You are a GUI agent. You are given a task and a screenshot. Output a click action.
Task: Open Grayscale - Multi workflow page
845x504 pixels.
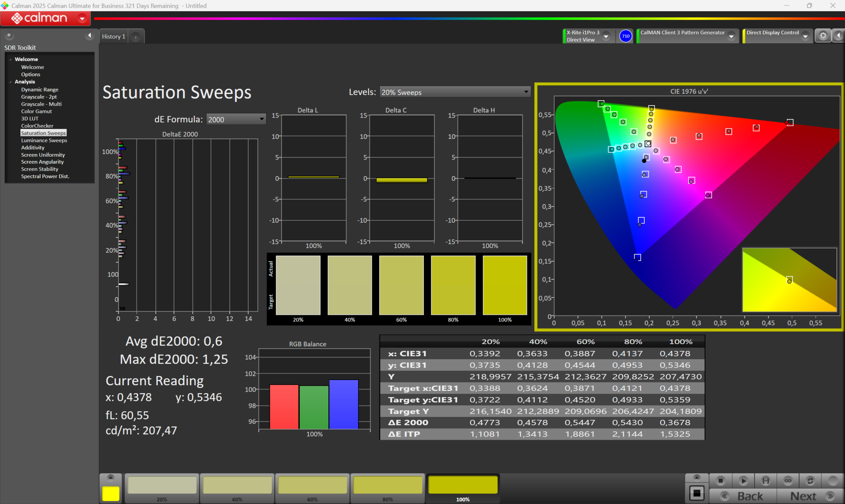coord(41,104)
